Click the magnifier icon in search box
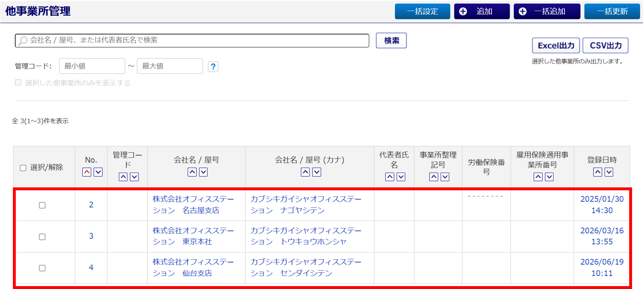Viewport: 644px width, 289px height. [23, 41]
